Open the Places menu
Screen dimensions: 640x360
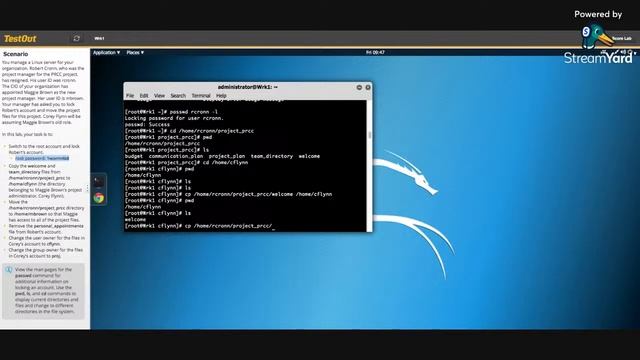135,53
